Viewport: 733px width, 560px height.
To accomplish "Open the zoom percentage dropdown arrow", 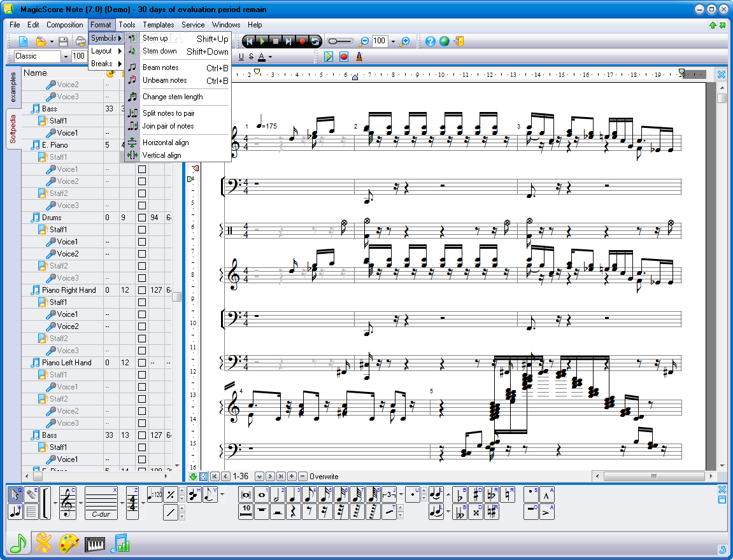I will click(393, 41).
